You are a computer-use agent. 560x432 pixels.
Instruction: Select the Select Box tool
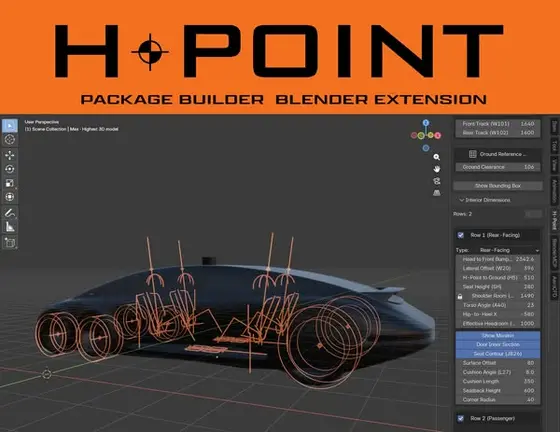(10, 126)
